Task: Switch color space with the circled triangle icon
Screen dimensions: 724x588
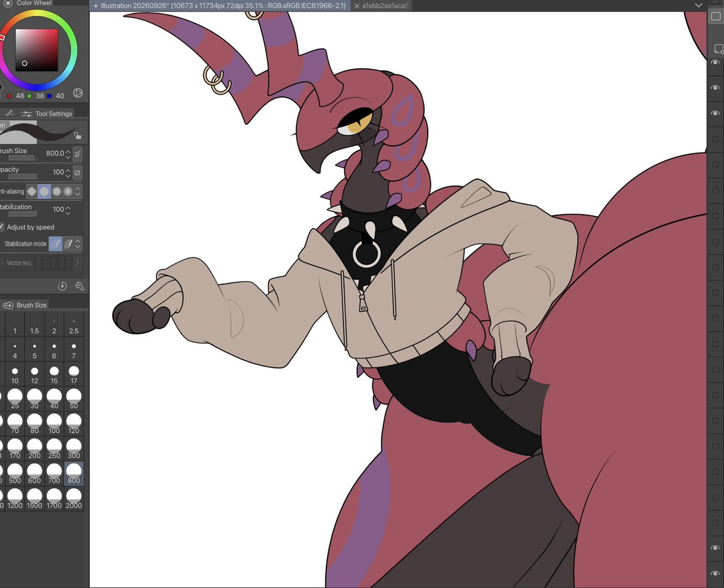Action: click(x=78, y=93)
